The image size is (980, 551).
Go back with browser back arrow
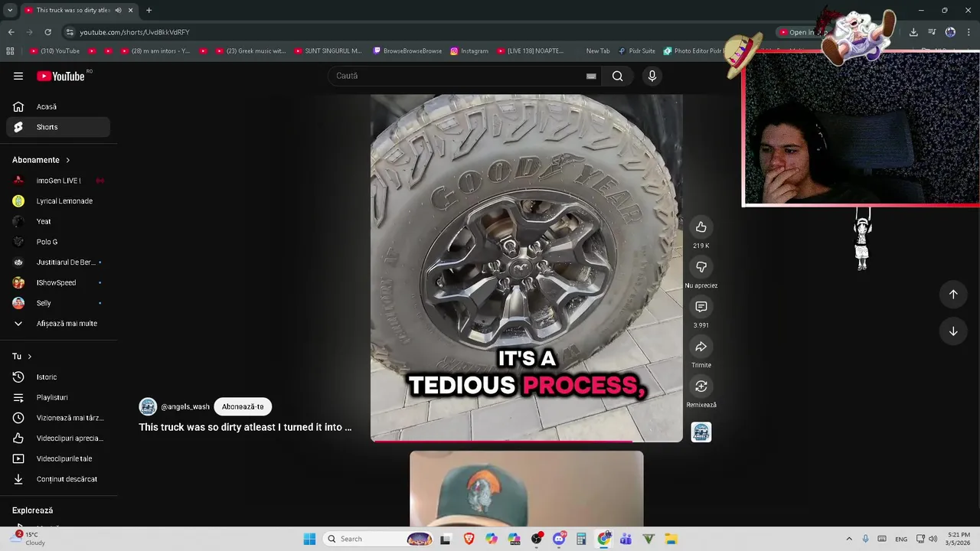click(x=11, y=32)
